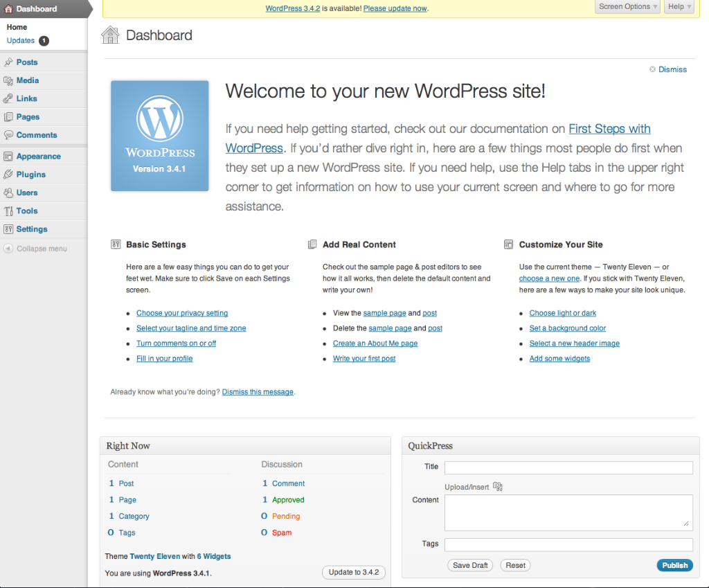Click the Collapse menu arrow icon

pos(8,249)
